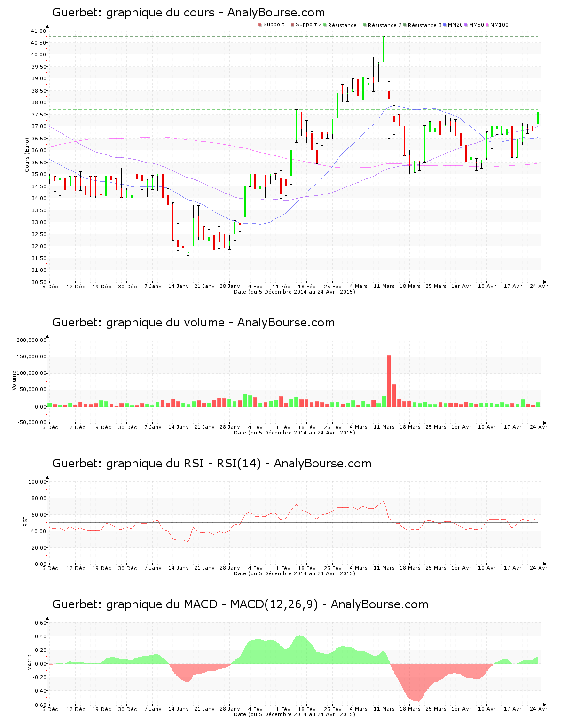Click '25 Fév' date under volume chart
This screenshot has width=564, height=728.
click(x=333, y=427)
